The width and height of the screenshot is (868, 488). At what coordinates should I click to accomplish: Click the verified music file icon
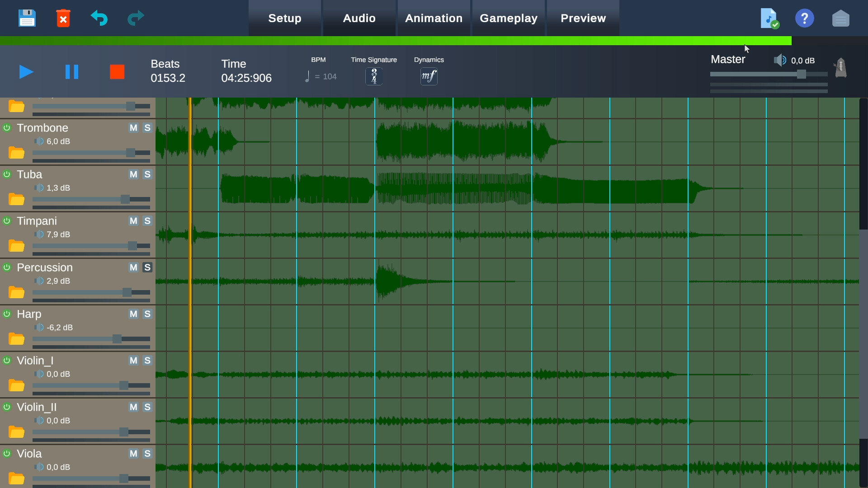click(769, 18)
